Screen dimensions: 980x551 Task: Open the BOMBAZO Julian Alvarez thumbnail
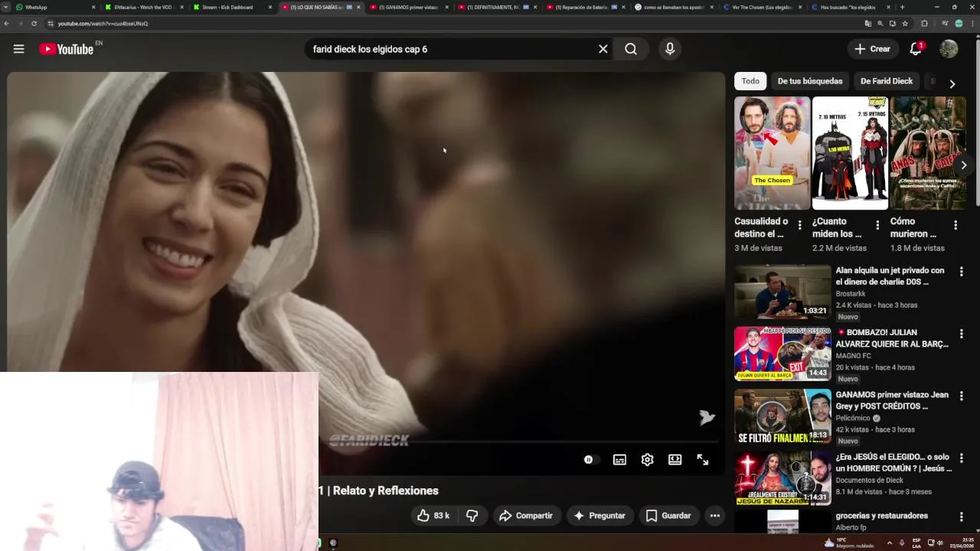click(782, 354)
